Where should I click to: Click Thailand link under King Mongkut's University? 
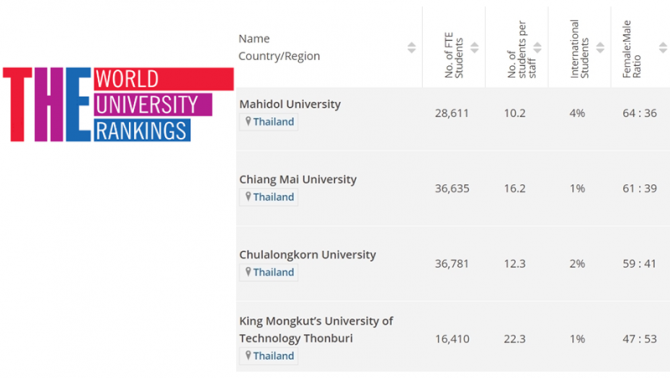pyautogui.click(x=273, y=356)
